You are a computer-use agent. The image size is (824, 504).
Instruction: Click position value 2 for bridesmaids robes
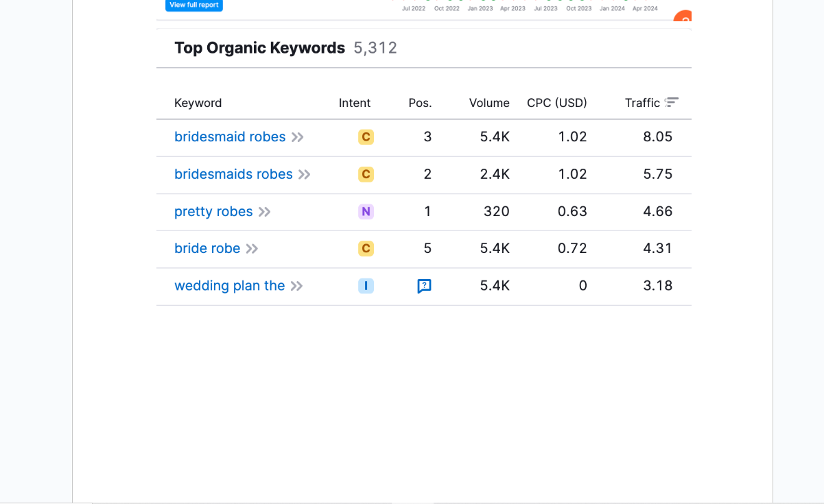(x=427, y=174)
